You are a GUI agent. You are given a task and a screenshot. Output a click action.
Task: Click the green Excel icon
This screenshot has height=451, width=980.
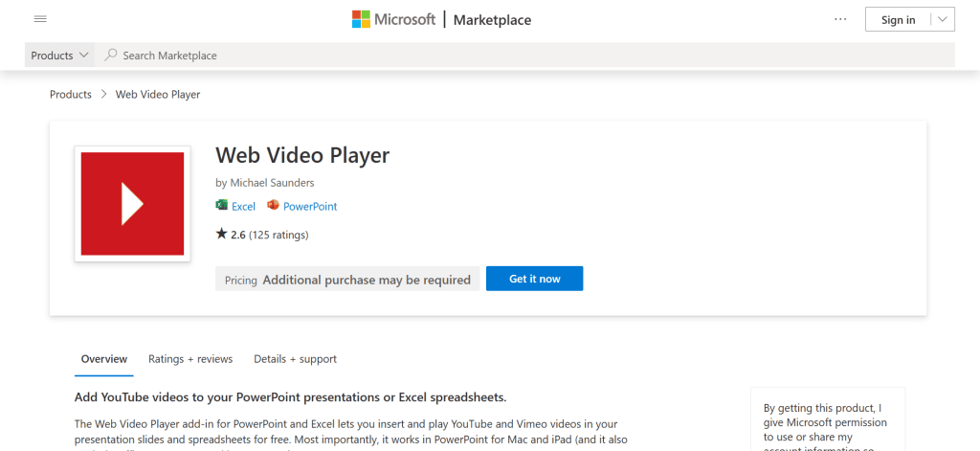222,206
